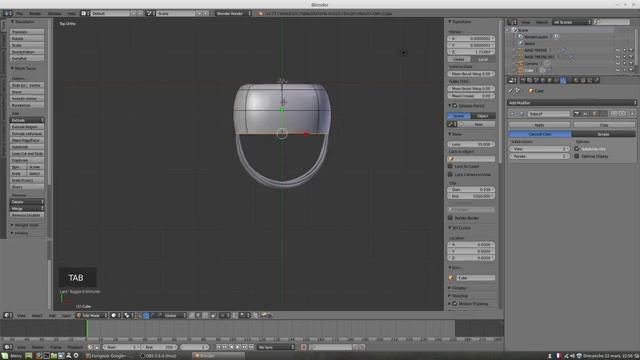Expand the Weight Tools panel

(24, 225)
